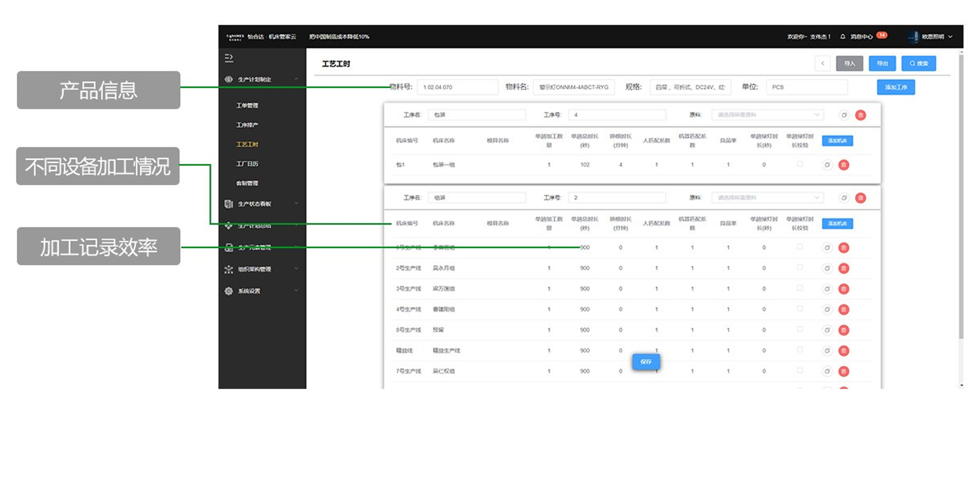Expand the 生产状态看板 sidebar section
980x478 pixels.
261,204
